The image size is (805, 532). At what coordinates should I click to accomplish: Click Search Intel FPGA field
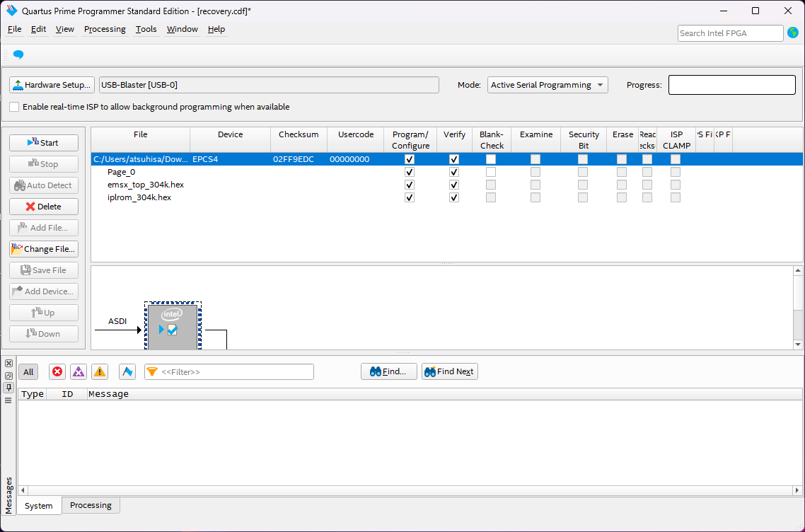[730, 33]
